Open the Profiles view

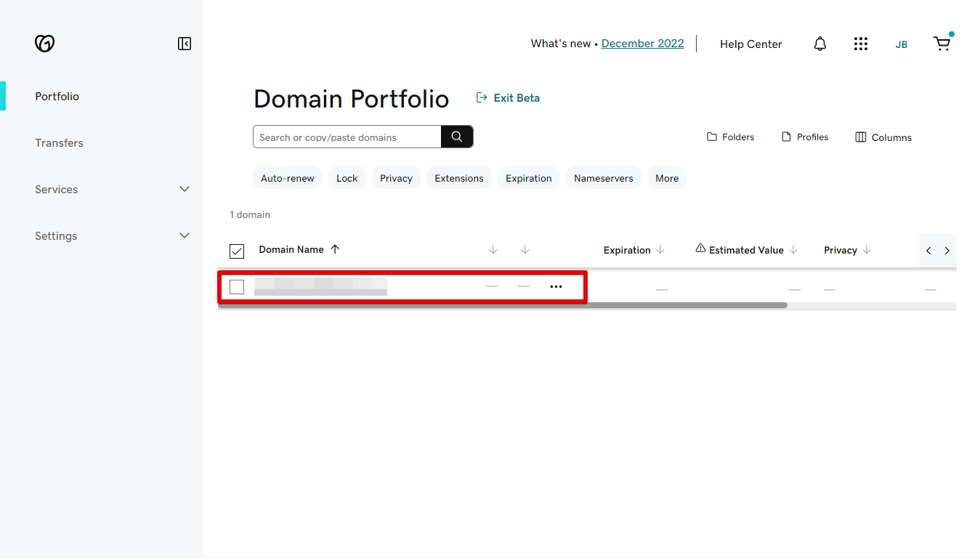point(805,137)
